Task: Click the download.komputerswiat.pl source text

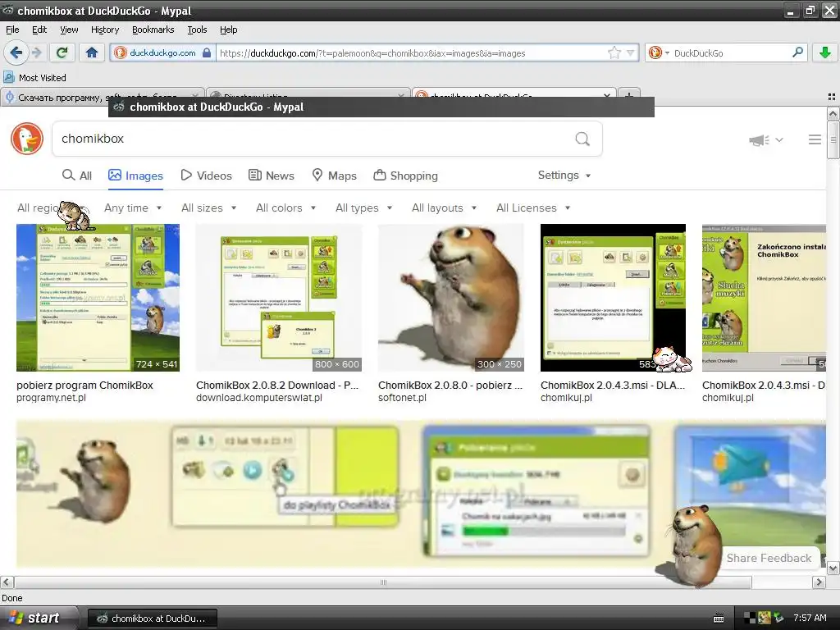Action: (258, 398)
